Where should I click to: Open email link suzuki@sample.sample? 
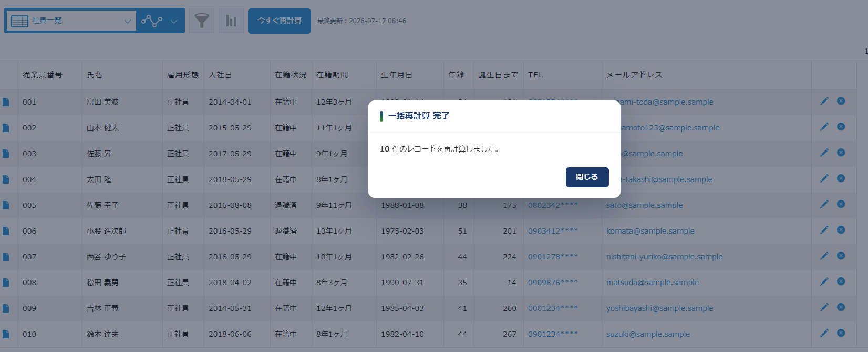point(648,334)
